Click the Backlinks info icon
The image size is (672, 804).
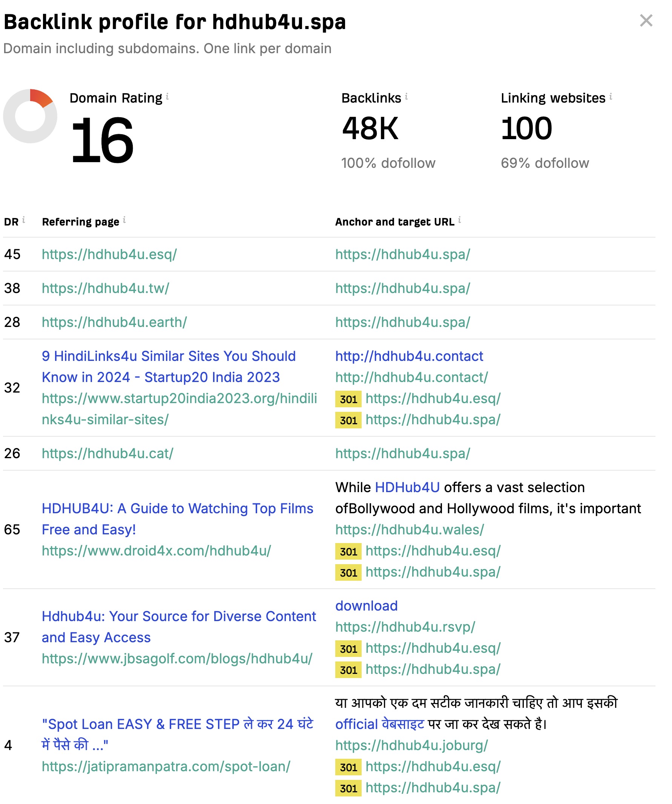pyautogui.click(x=406, y=97)
